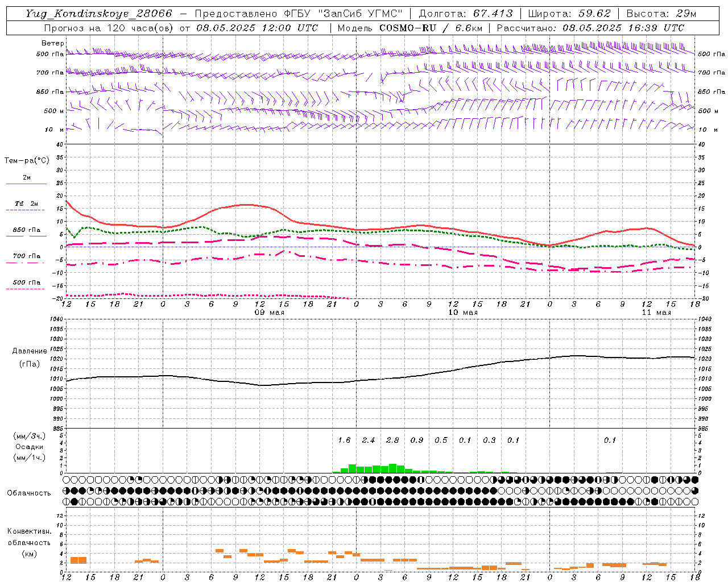Click the 2м temperature legend label
This screenshot has height=582, width=728.
click(x=27, y=177)
